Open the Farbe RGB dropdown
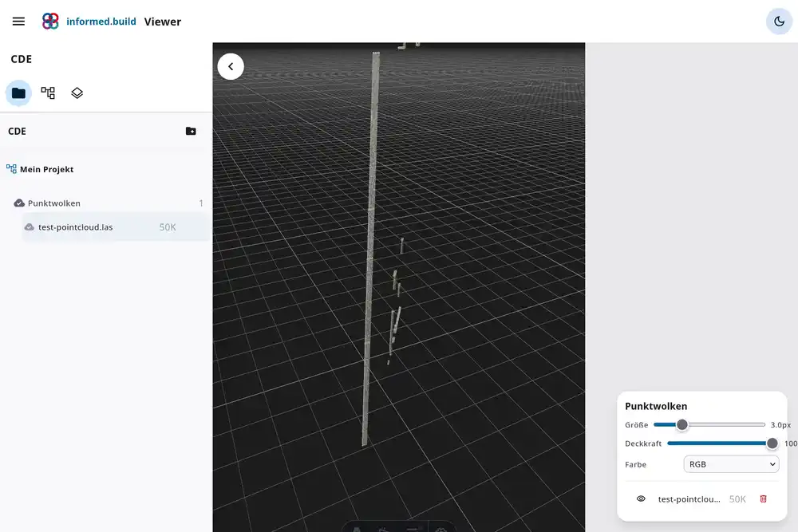The image size is (798, 532). point(731,464)
